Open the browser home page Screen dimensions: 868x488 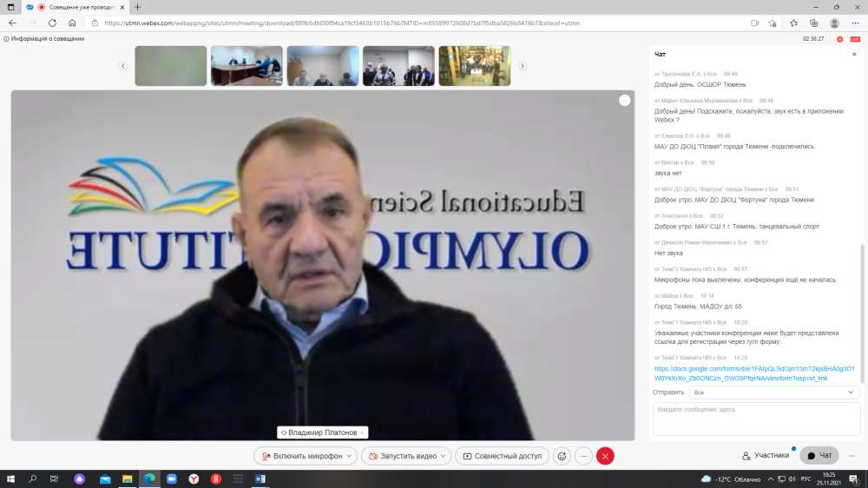tap(72, 23)
